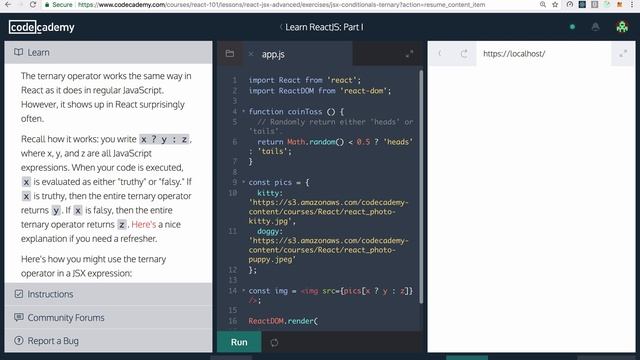Image resolution: width=640 pixels, height=360 pixels.
Task: Click the Instructions checkmark icon
Action: point(19,294)
